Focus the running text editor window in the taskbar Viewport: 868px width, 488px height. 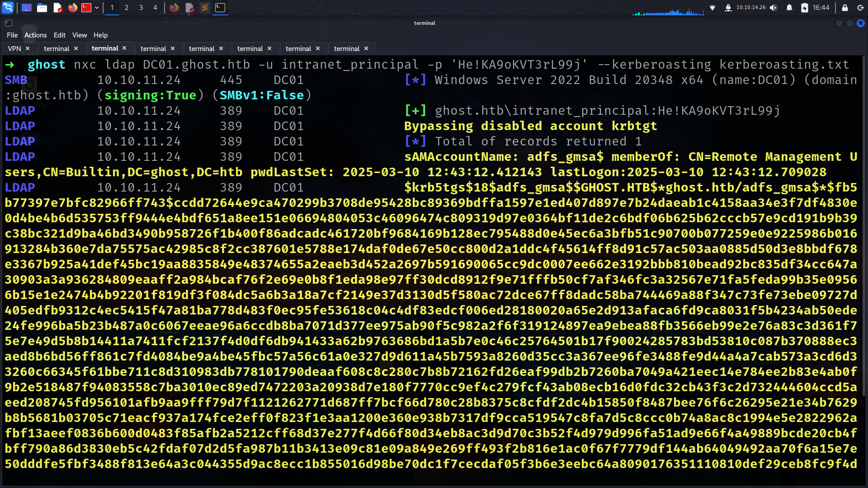click(190, 8)
